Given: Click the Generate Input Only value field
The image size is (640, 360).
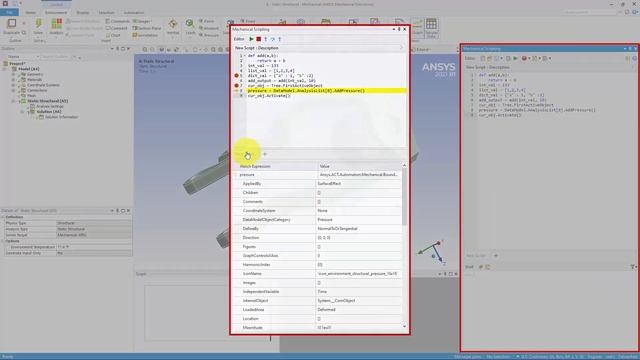Looking at the screenshot, I should click(x=94, y=253).
